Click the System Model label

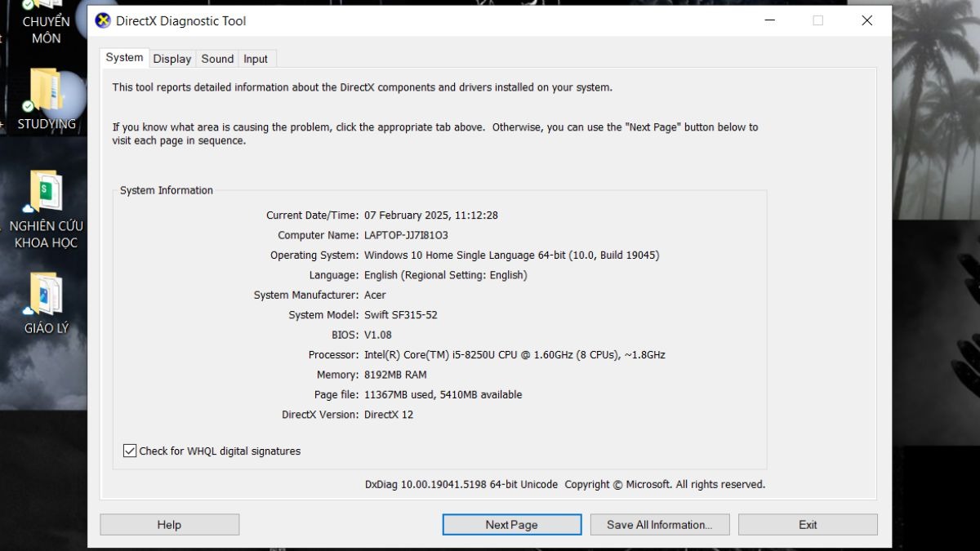pos(323,315)
